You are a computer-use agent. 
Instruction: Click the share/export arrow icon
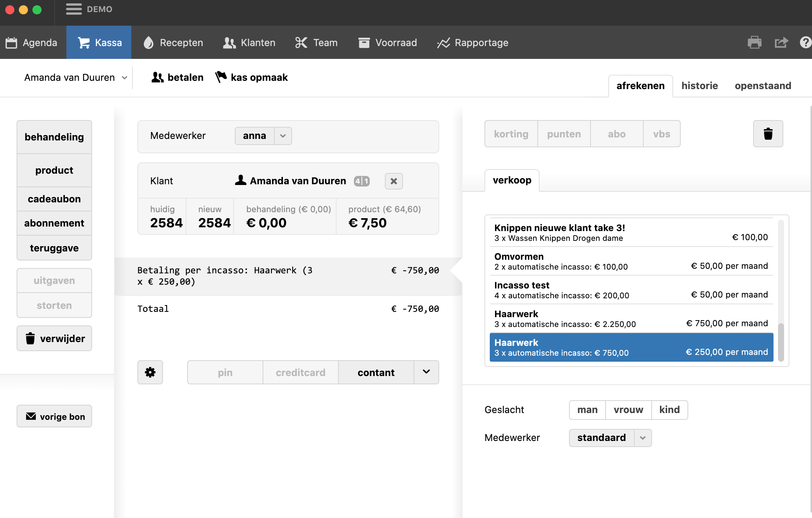781,42
